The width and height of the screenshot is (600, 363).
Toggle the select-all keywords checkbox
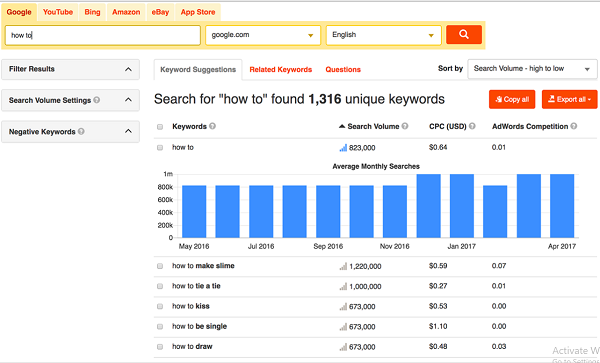pyautogui.click(x=160, y=127)
